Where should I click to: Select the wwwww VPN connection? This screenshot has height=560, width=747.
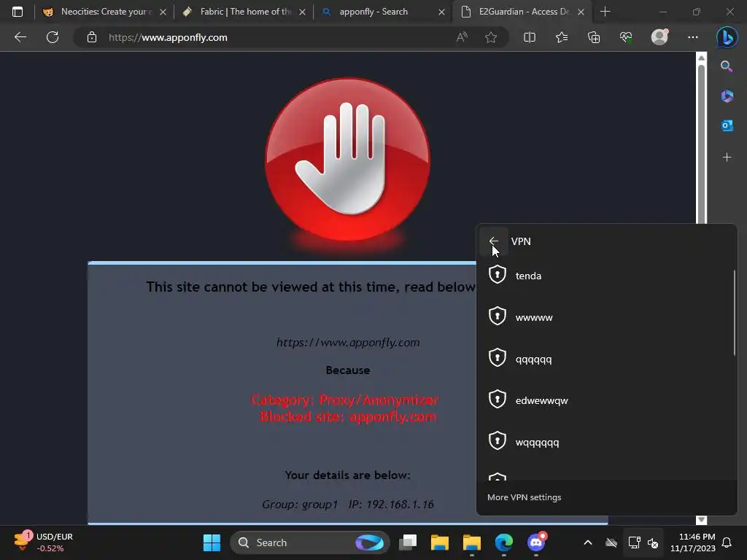[x=606, y=317]
